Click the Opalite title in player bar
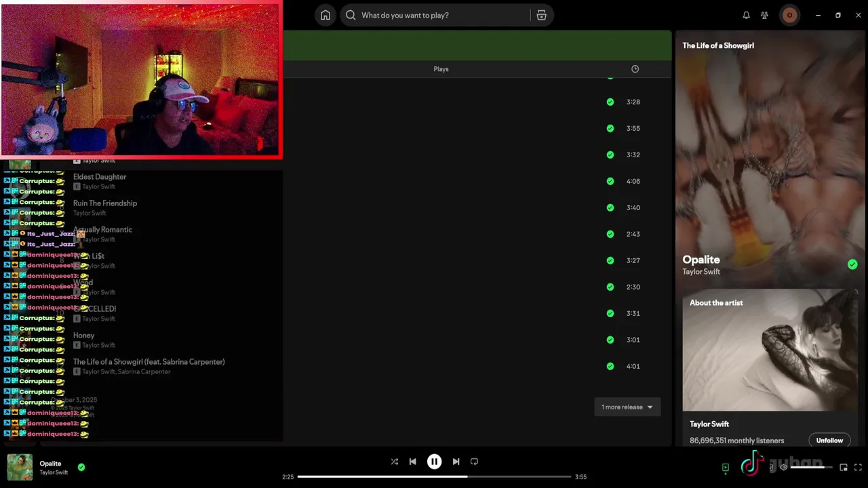Image resolution: width=868 pixels, height=488 pixels. (50, 464)
